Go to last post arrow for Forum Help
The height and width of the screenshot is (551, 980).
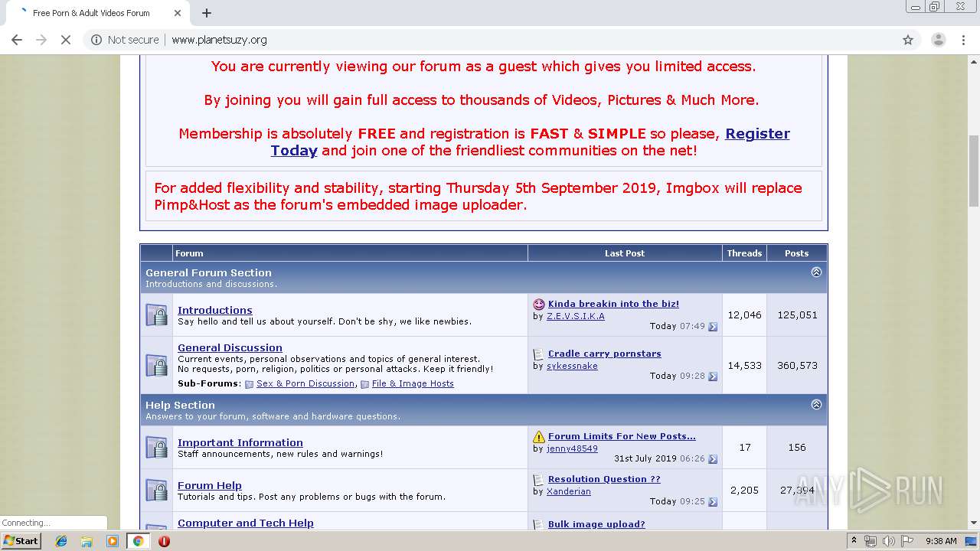pyautogui.click(x=713, y=502)
